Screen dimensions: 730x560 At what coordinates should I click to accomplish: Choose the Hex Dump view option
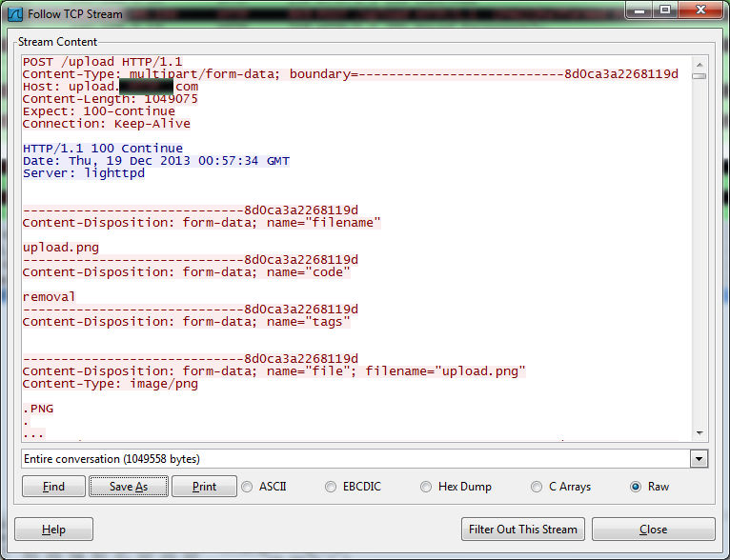point(426,487)
